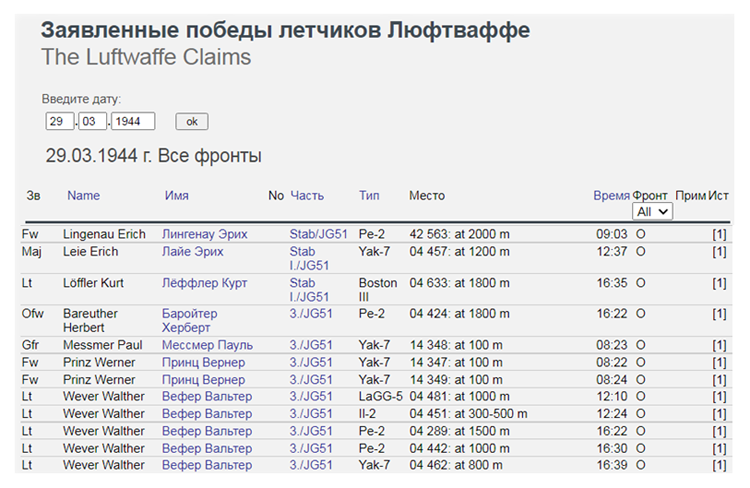
Task: Open Stab I./JG51 link in Leie row
Action: tap(309, 259)
